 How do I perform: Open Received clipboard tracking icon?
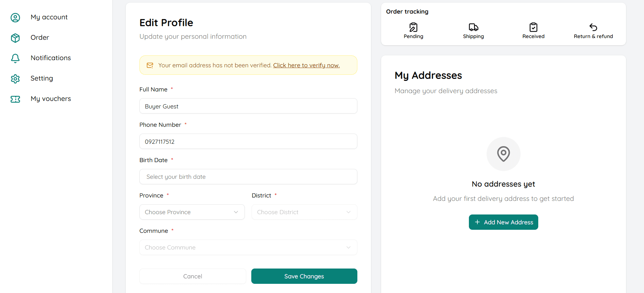[x=533, y=27]
